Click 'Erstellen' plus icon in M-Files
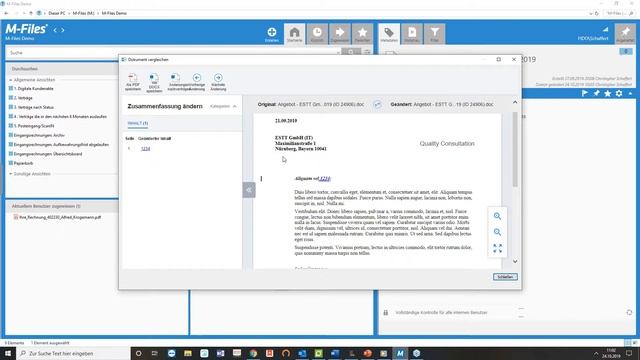 pos(272,34)
